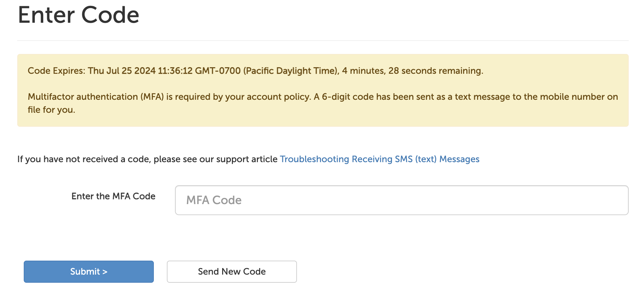This screenshot has width=644, height=298.
Task: Click 'file for you.' at notice end
Action: 51,110
